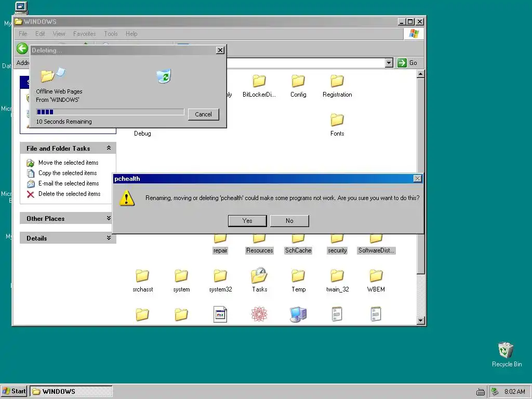Close the Deleting dialog with X
The image size is (532, 399).
coord(220,50)
